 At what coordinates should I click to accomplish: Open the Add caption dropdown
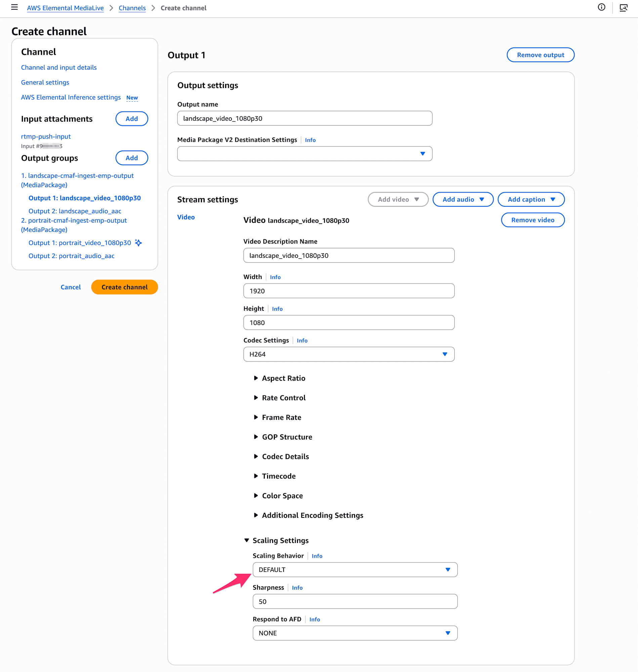[530, 200]
